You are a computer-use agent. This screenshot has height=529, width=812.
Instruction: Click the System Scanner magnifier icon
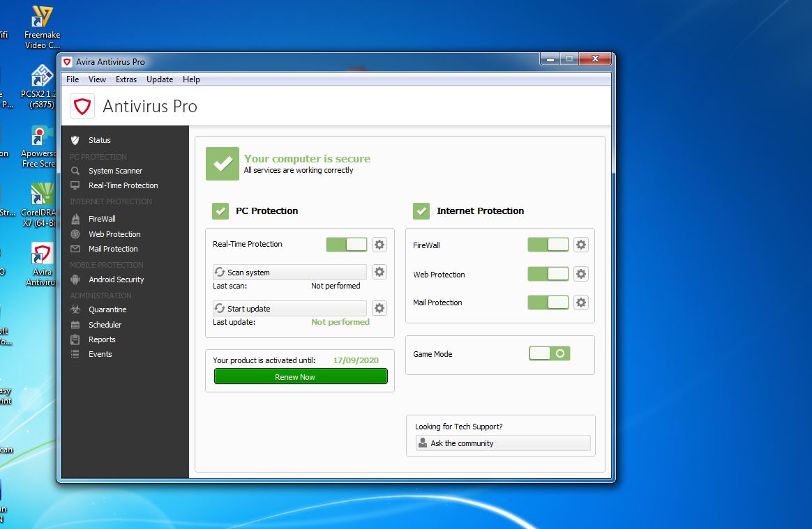(x=75, y=170)
